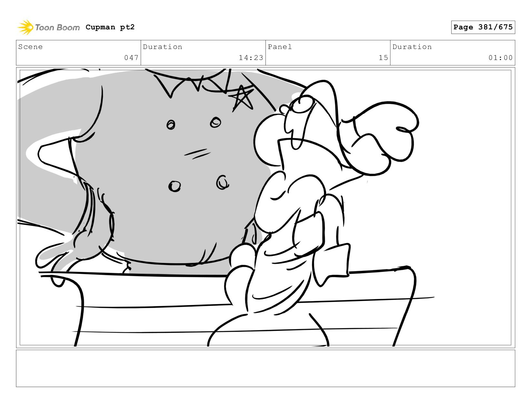Click the empty notes box below the panel
The width and height of the screenshot is (532, 411).
265,368
